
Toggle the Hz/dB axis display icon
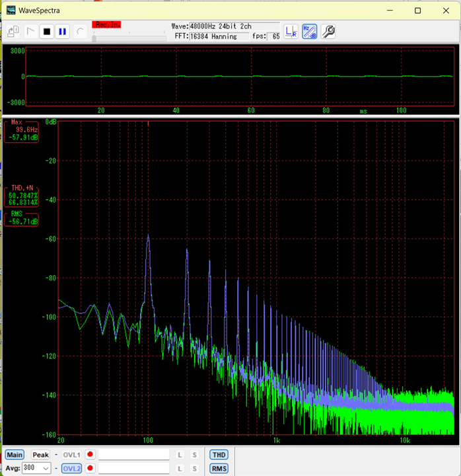point(309,31)
